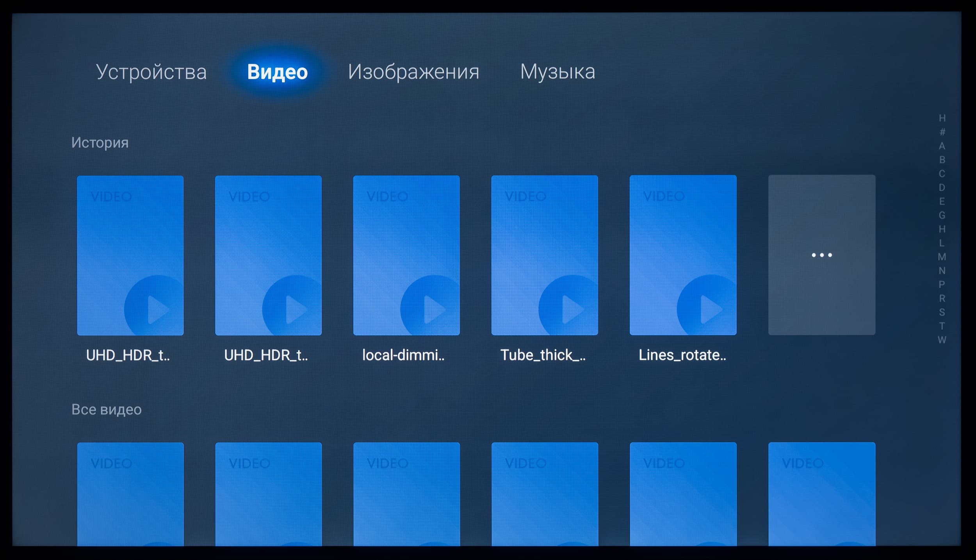The height and width of the screenshot is (560, 976).
Task: Open the local-dimmi.. video thumbnail
Action: [x=406, y=255]
